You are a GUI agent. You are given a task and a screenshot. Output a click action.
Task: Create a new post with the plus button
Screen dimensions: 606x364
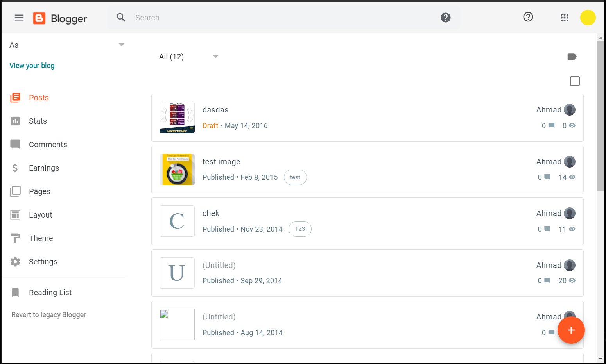pyautogui.click(x=571, y=330)
